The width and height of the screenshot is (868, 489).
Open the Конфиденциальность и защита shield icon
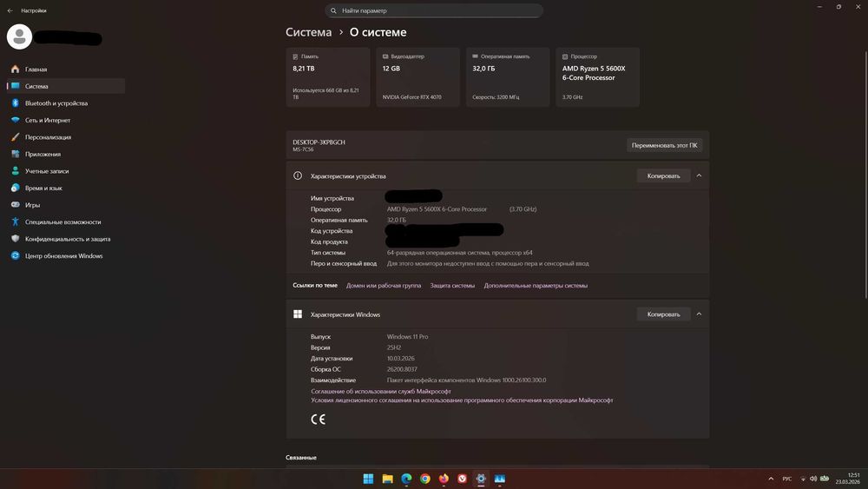(x=15, y=239)
